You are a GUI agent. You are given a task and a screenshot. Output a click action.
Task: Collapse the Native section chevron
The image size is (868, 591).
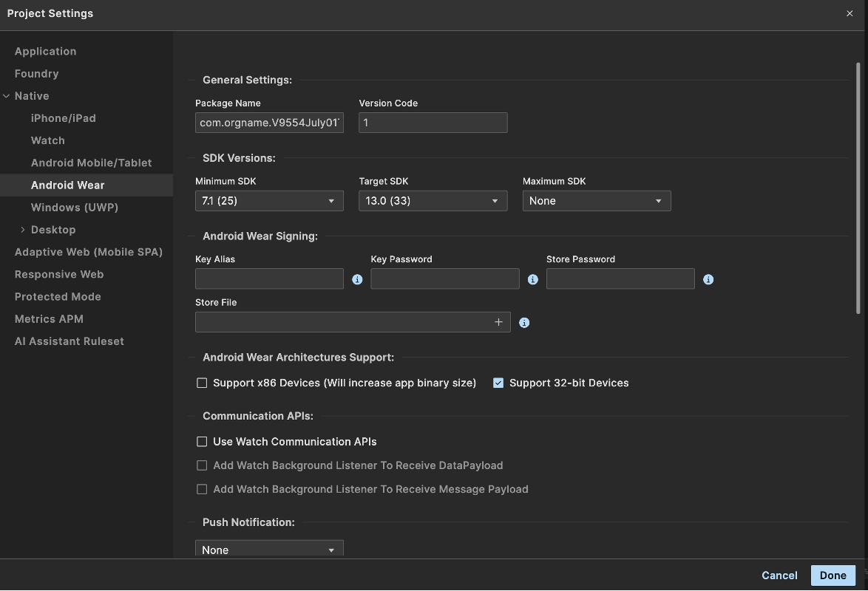[7, 96]
